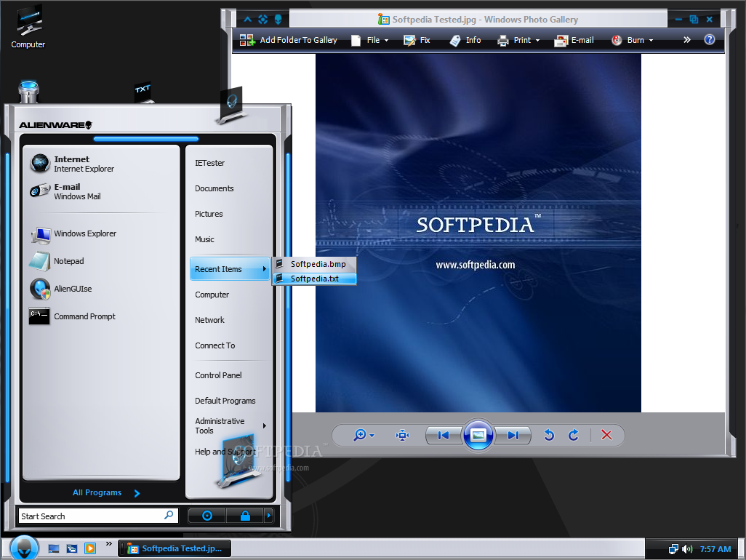The width and height of the screenshot is (746, 560).
Task: Go to next photo
Action: 513,435
